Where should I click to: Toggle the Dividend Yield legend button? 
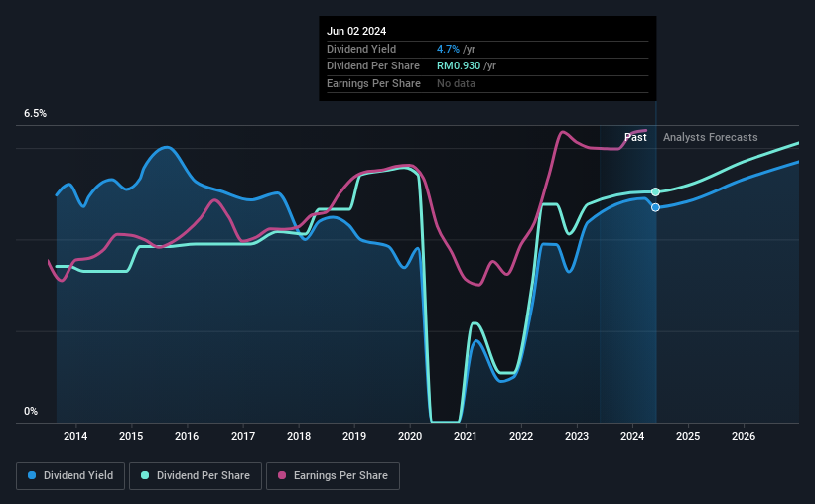(x=70, y=476)
